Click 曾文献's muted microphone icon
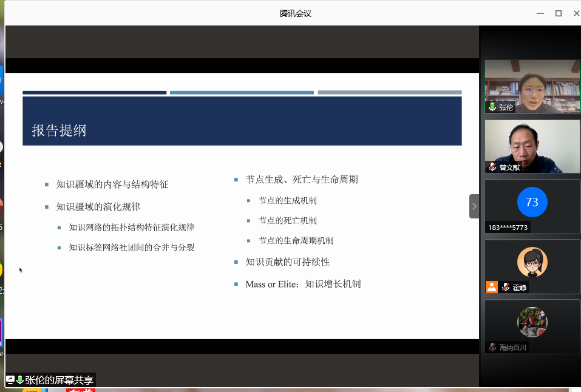Image resolution: width=581 pixels, height=392 pixels. [492, 167]
